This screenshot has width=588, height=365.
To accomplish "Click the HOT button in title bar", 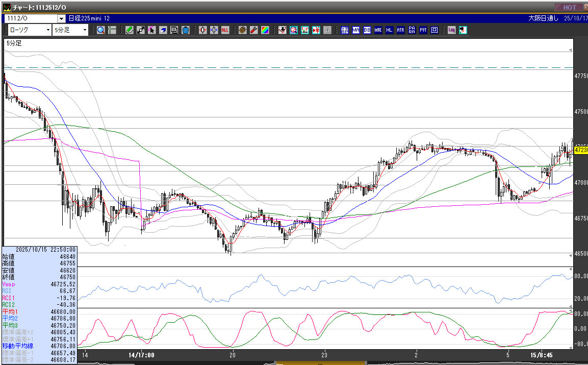I will coord(569,7).
